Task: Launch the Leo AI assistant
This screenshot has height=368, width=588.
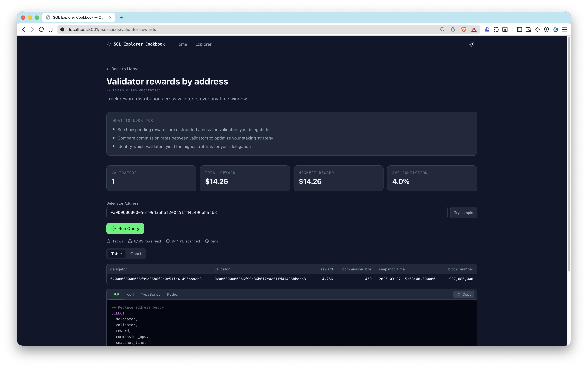Action: click(x=538, y=29)
